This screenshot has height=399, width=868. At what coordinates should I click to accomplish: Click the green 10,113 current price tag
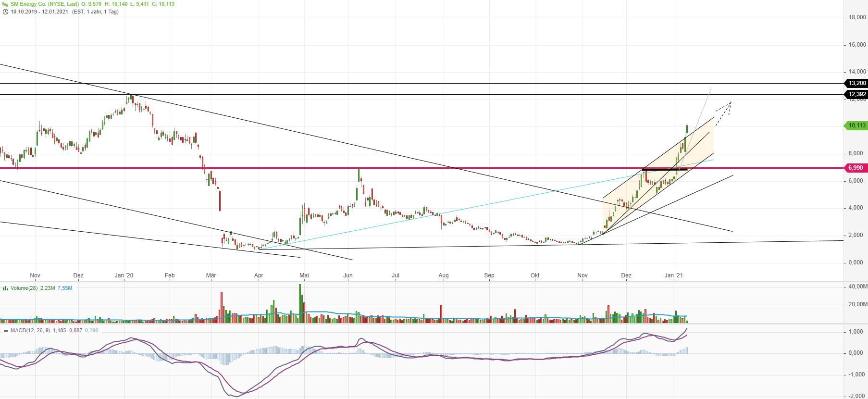click(x=856, y=125)
